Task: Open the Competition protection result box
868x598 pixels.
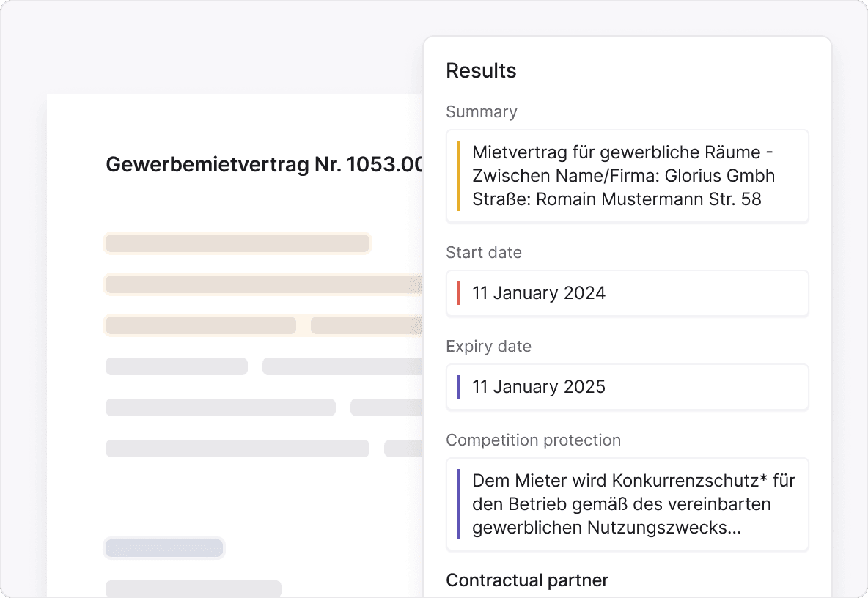Action: click(627, 504)
